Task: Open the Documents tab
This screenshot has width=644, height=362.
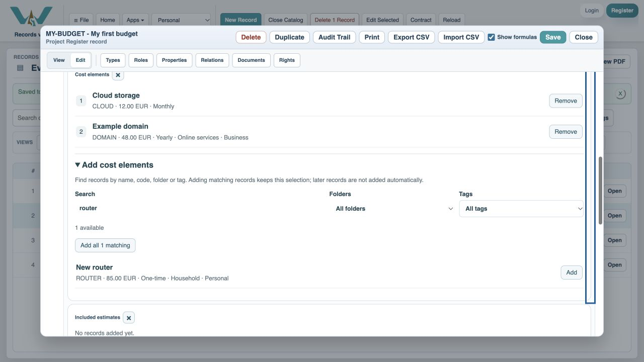Action: (x=251, y=60)
